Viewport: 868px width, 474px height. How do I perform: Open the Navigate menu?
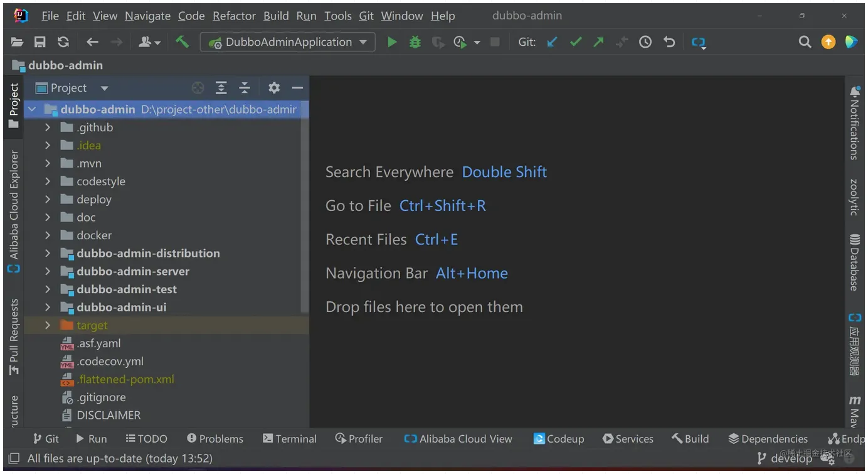tap(147, 16)
